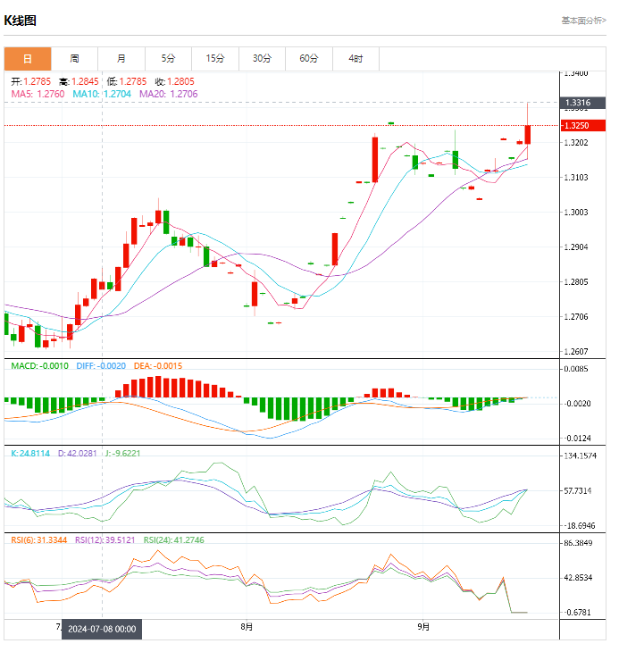Click the 开: 1.2785 open value
Viewport: 644px width, 652px height.
pos(30,81)
